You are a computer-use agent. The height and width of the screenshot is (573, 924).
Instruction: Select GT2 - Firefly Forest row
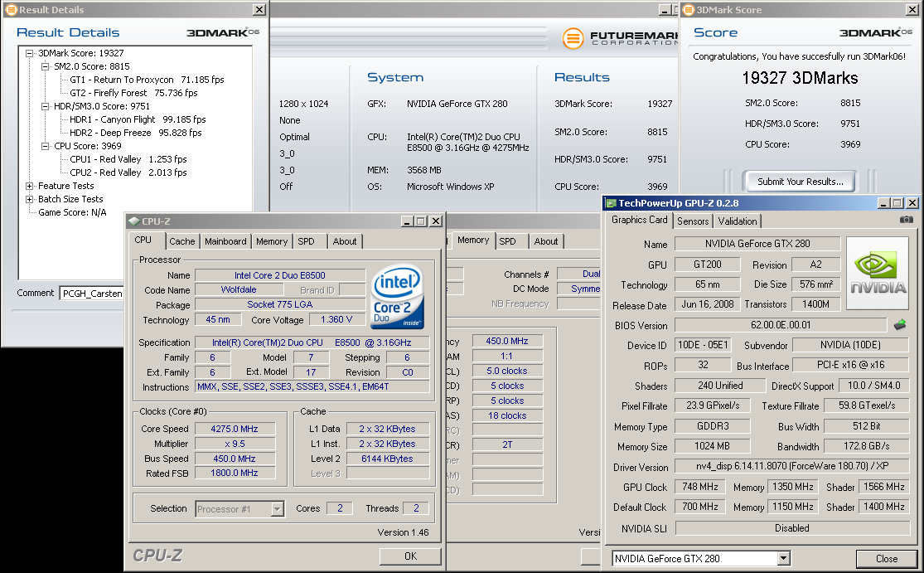133,93
